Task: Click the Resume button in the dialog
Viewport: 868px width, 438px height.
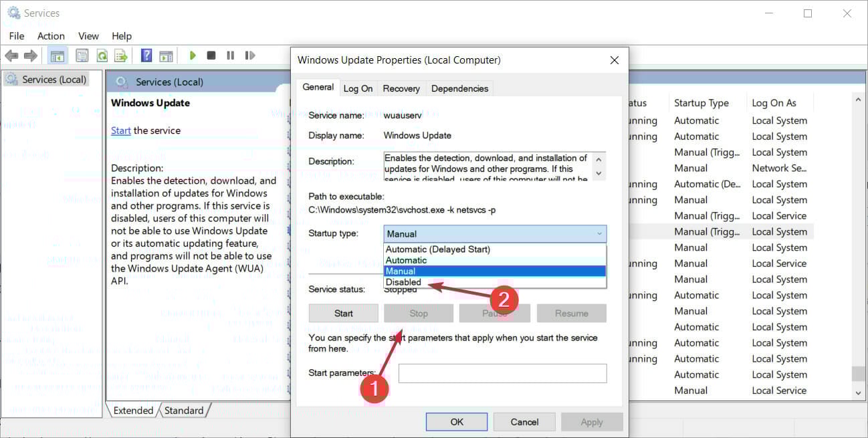Action: point(572,313)
